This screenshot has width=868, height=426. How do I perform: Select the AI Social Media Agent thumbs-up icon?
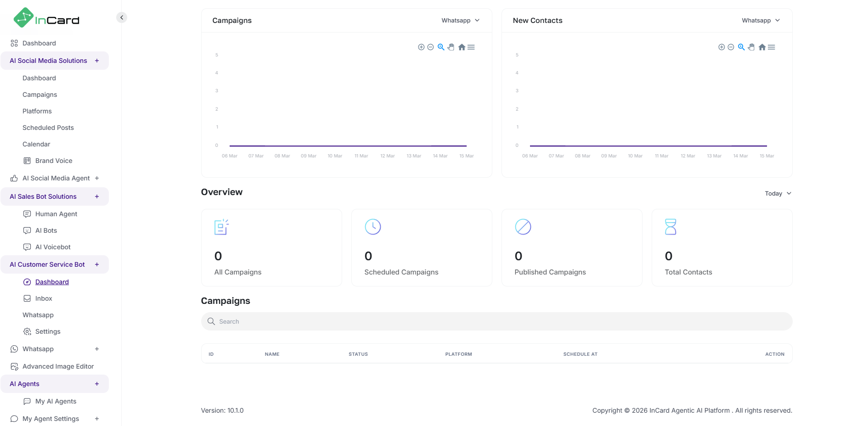[x=15, y=178]
